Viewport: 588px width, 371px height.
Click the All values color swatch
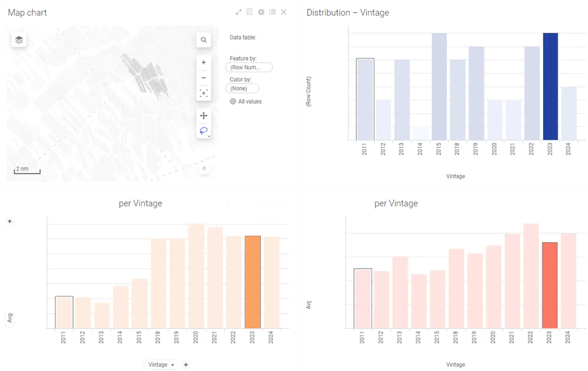tap(233, 101)
